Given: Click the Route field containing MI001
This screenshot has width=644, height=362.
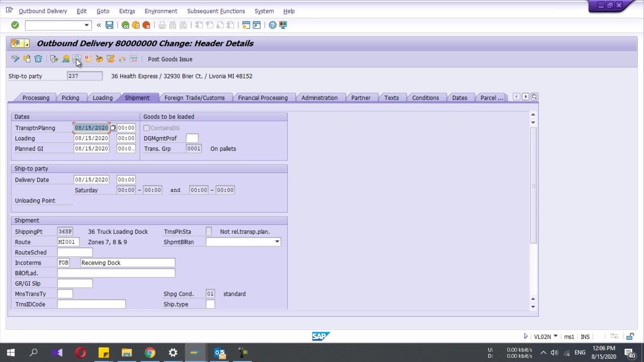Looking at the screenshot, I should (68, 242).
